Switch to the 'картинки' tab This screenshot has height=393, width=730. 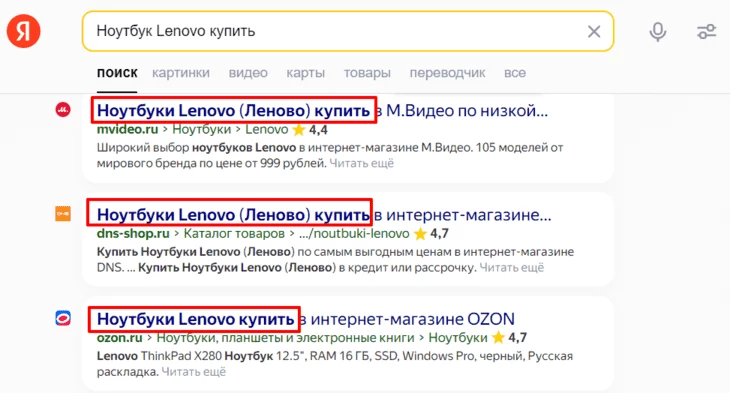tap(181, 73)
